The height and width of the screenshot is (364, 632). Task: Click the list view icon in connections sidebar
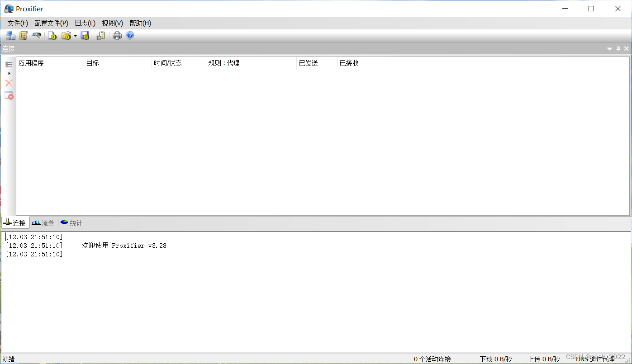click(x=9, y=65)
